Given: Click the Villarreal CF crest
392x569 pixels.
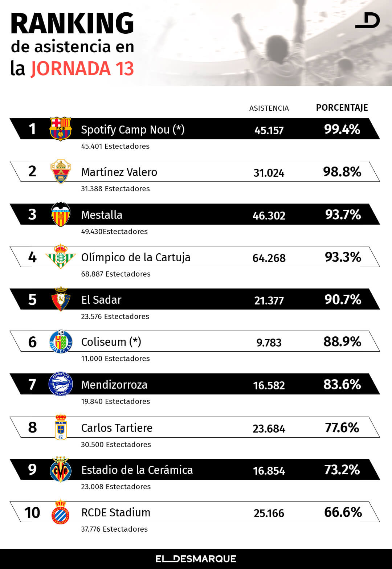Looking at the screenshot, I should [61, 470].
